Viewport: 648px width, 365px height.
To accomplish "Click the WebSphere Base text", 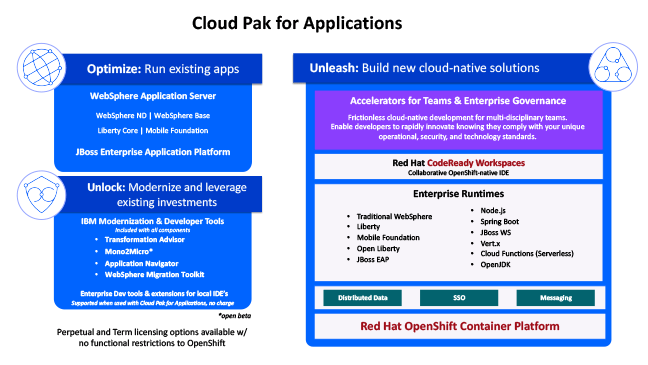I will (x=182, y=116).
